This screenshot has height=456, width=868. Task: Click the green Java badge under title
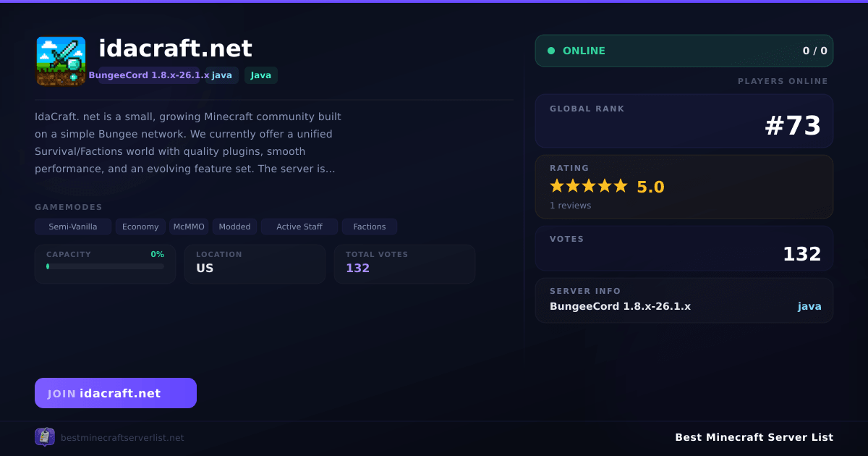[261, 75]
